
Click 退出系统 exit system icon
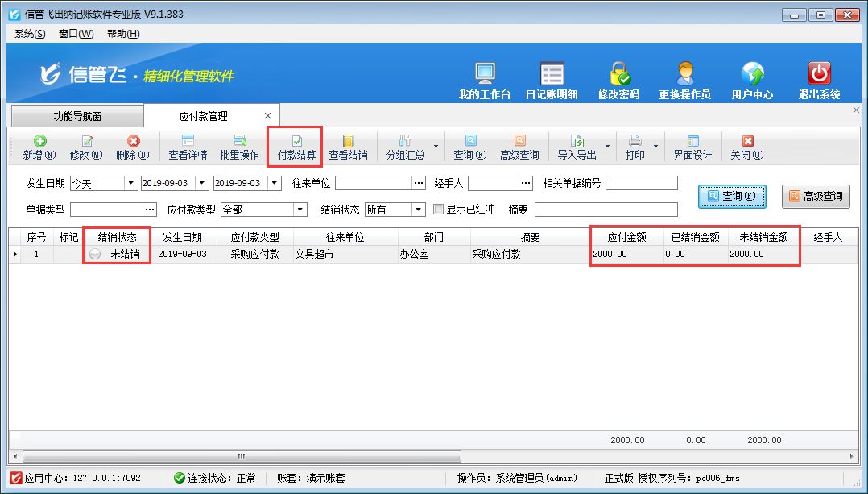tap(819, 81)
